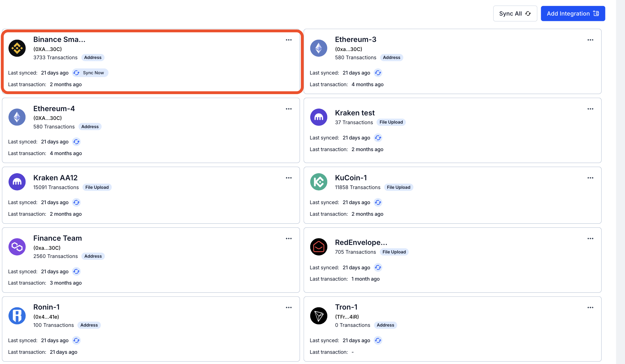Click the KuCoin-1 card title

[351, 178]
